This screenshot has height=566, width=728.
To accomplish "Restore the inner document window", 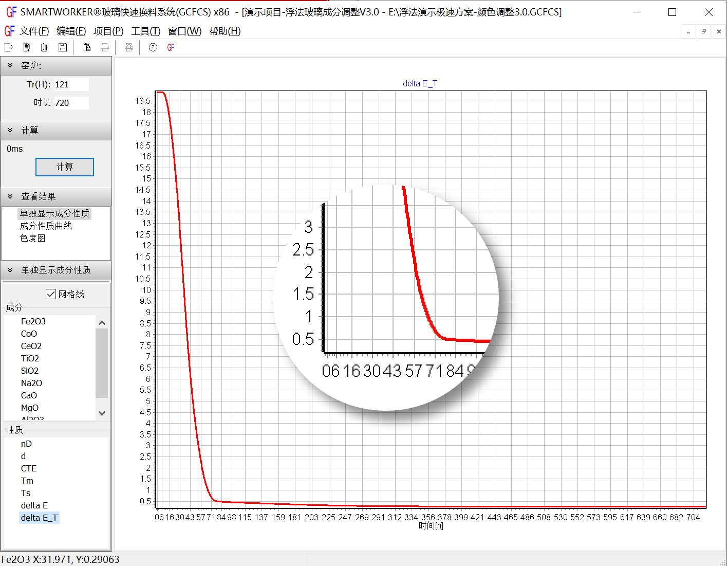I will [703, 32].
